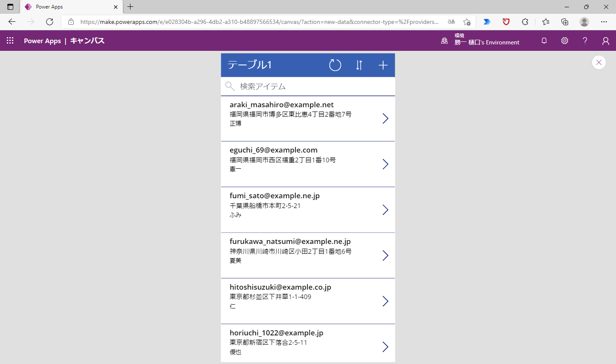Click the キャンバス header label
The image size is (616, 364).
coord(87,41)
